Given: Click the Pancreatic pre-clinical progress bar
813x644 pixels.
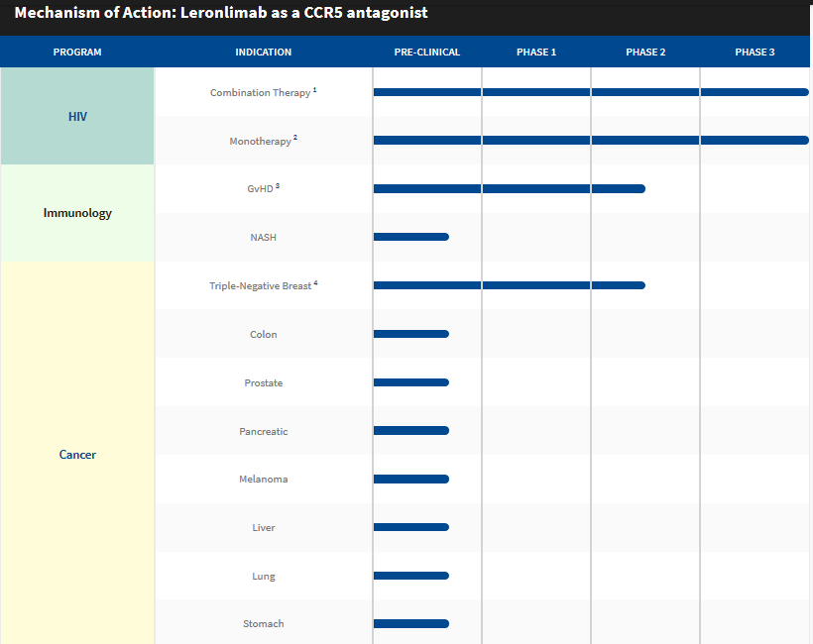Looking at the screenshot, I should pos(411,431).
